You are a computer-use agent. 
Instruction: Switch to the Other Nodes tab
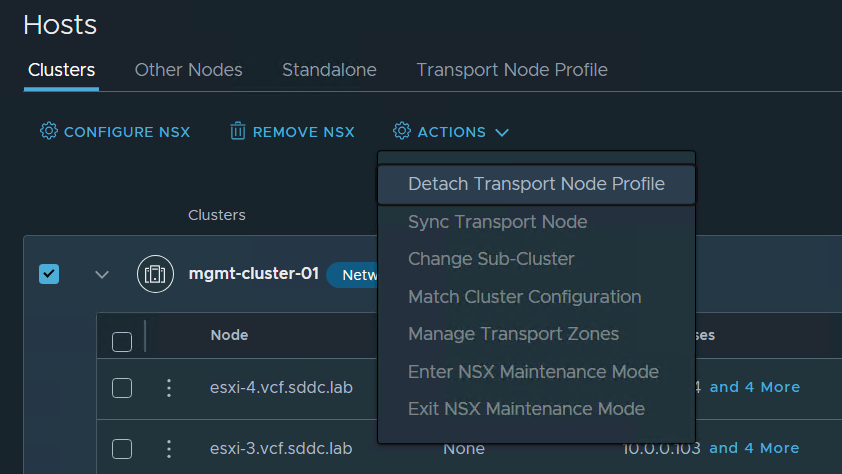click(188, 70)
